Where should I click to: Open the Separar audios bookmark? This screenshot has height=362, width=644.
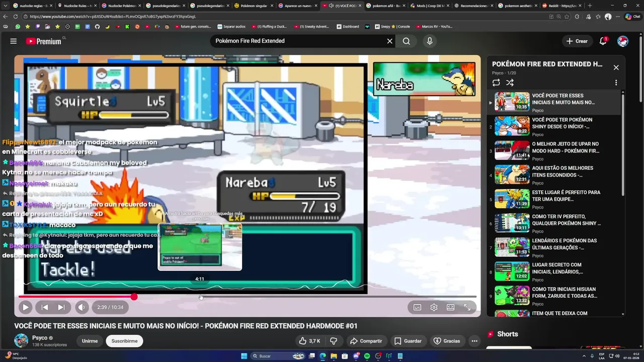(231, 27)
